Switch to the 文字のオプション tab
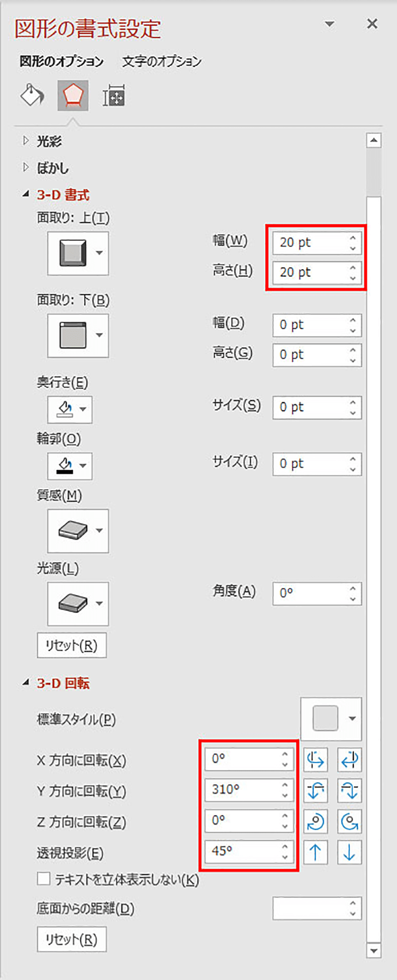 tap(161, 61)
